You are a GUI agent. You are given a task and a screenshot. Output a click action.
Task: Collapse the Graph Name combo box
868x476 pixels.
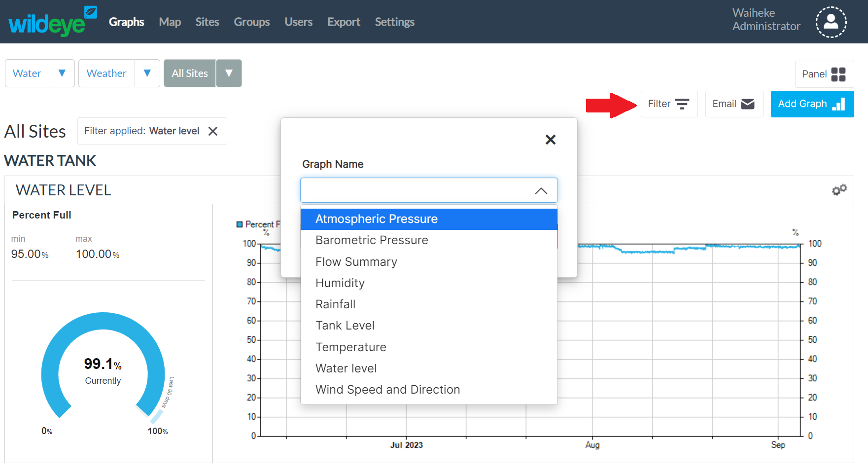click(541, 191)
